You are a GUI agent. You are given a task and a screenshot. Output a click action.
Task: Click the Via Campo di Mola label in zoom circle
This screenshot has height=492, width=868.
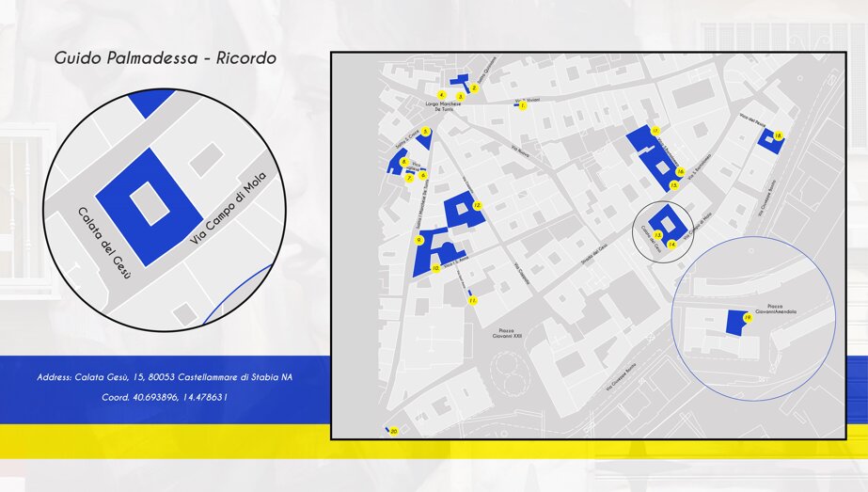pyautogui.click(x=229, y=208)
